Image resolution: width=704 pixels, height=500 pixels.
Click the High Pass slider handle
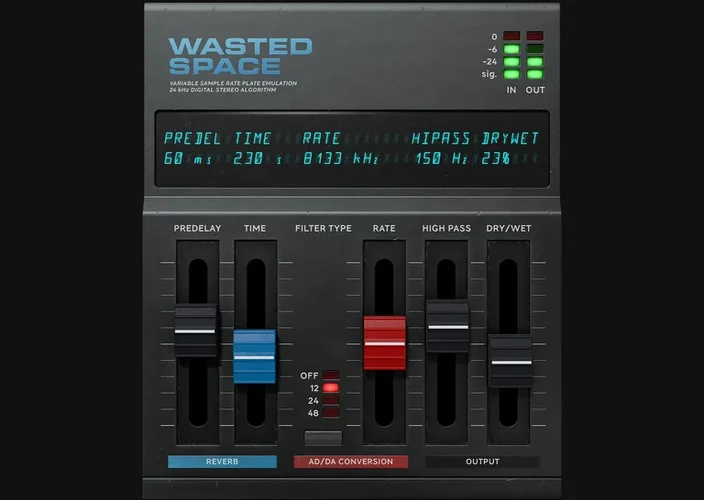pyautogui.click(x=448, y=327)
